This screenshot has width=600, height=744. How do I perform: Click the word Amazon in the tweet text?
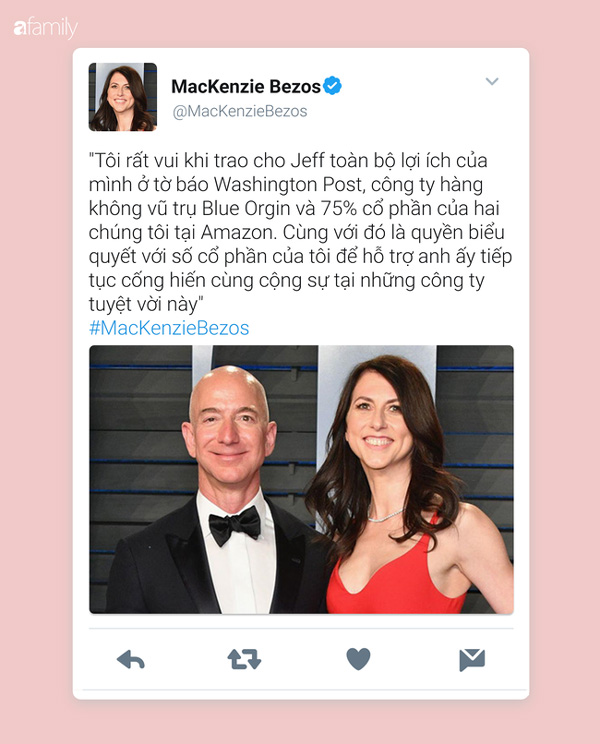click(x=239, y=232)
